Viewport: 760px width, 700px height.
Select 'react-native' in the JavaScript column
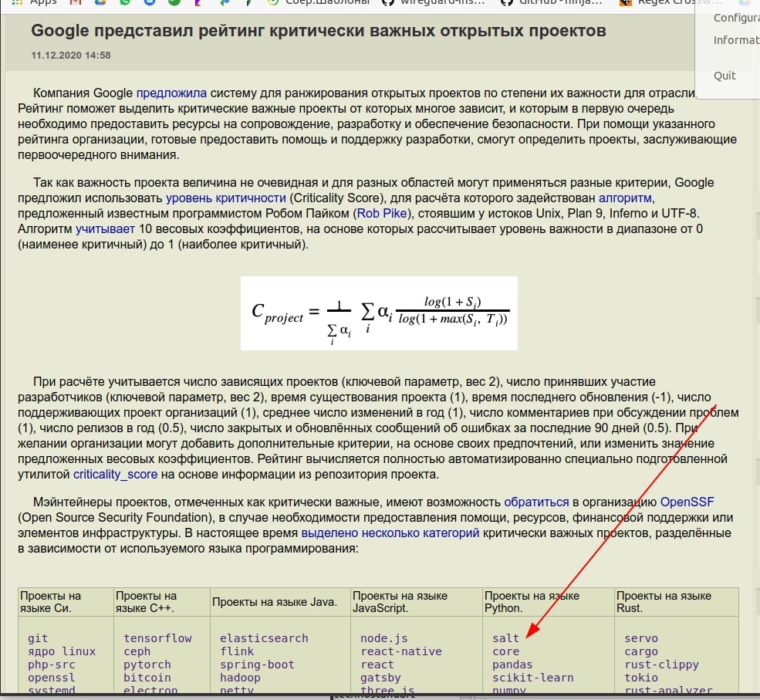[x=401, y=651]
